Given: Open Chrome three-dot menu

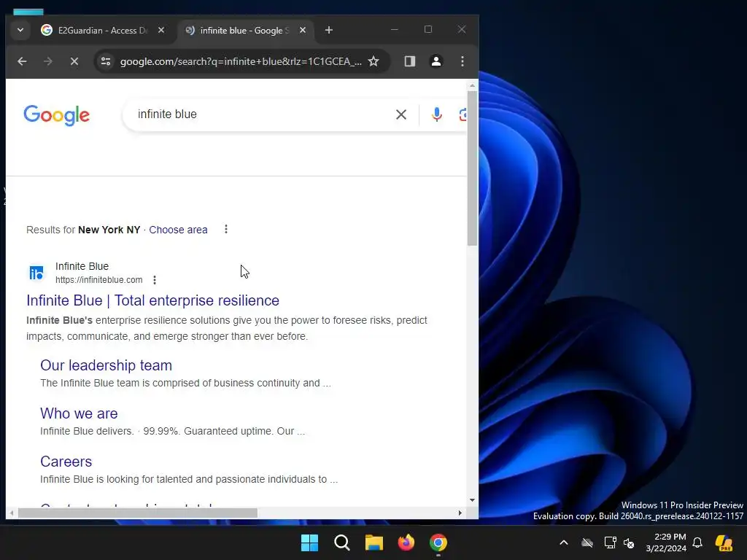Looking at the screenshot, I should click(462, 61).
